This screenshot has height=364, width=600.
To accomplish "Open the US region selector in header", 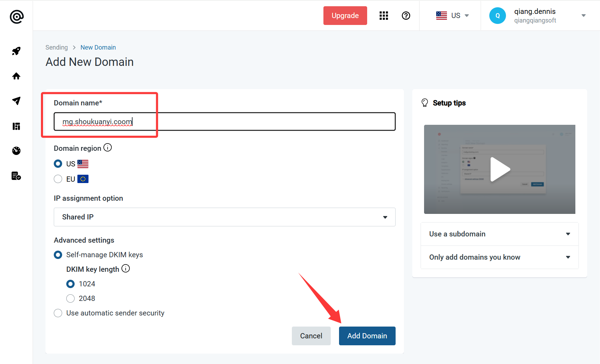I will pos(453,16).
